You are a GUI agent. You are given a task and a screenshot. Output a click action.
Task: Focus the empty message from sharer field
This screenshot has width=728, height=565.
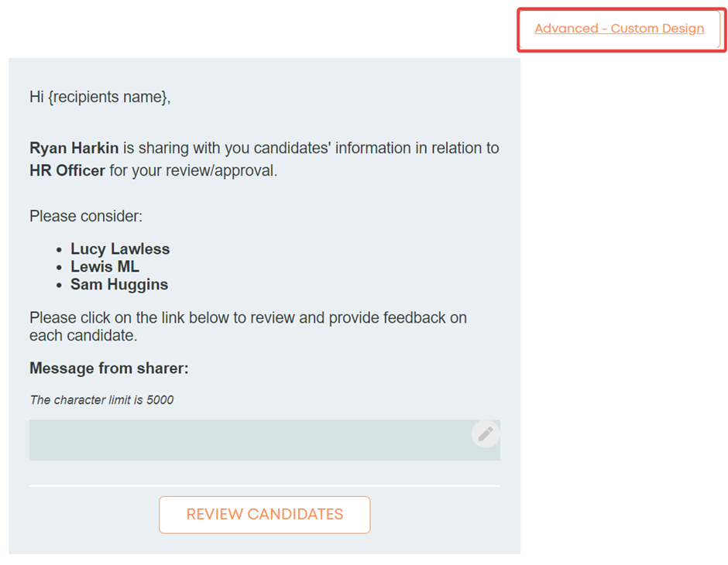pyautogui.click(x=265, y=440)
